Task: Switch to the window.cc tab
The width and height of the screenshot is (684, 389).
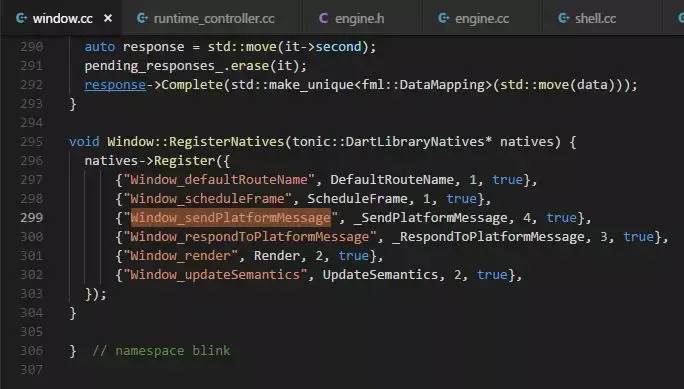Action: [61, 18]
